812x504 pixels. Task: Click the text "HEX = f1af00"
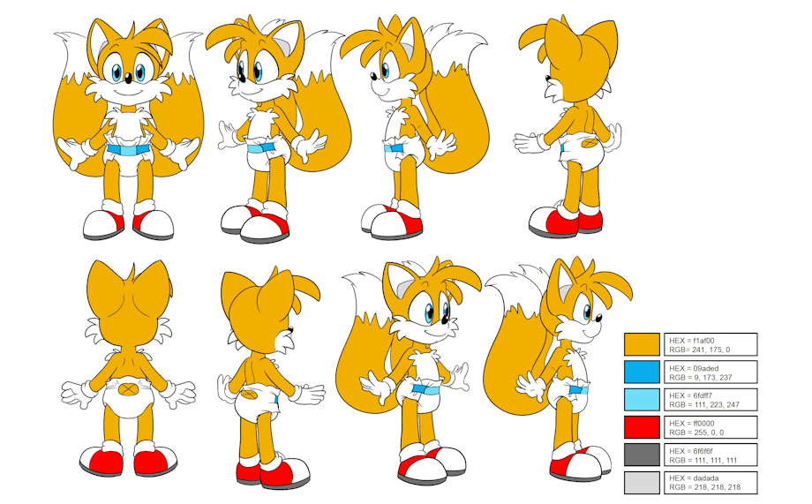[x=691, y=341]
